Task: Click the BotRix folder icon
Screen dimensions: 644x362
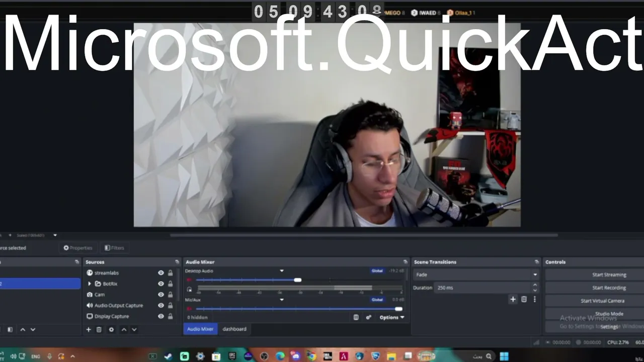Action: [98, 284]
